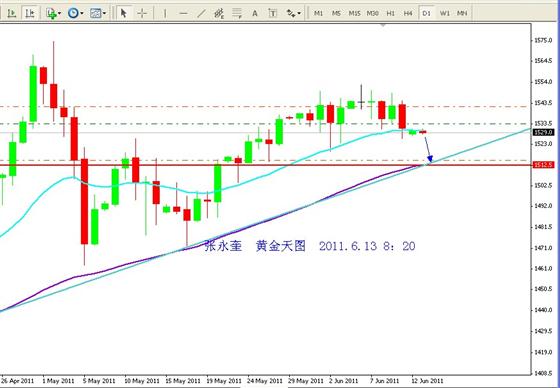Screen dimensions: 560x388
Task: Select the Fibonacci retracement tool
Action: point(237,14)
